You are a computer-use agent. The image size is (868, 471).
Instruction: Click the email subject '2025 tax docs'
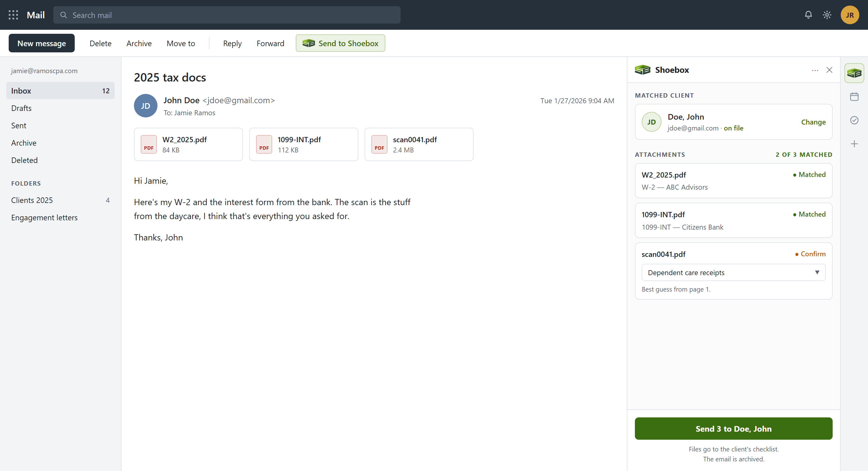[170, 77]
